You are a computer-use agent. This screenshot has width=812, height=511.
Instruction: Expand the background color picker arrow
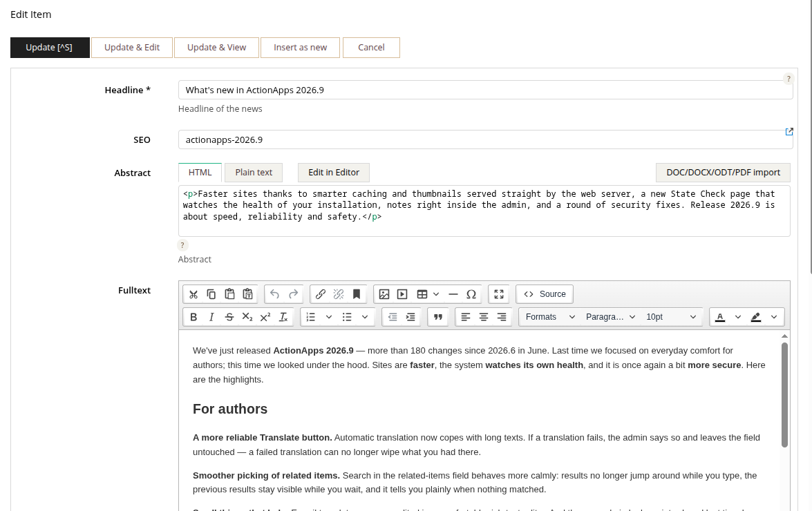774,317
